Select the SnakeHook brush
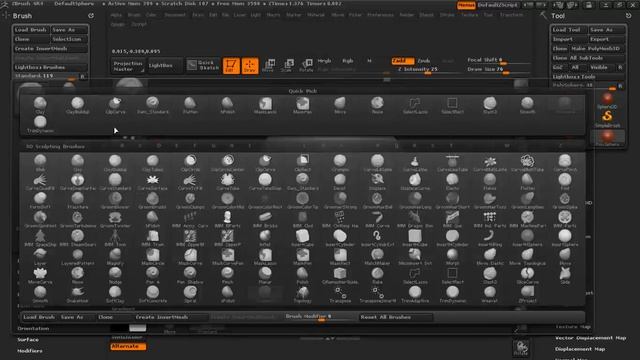Screen dimensions: 640x360 click(x=78, y=294)
